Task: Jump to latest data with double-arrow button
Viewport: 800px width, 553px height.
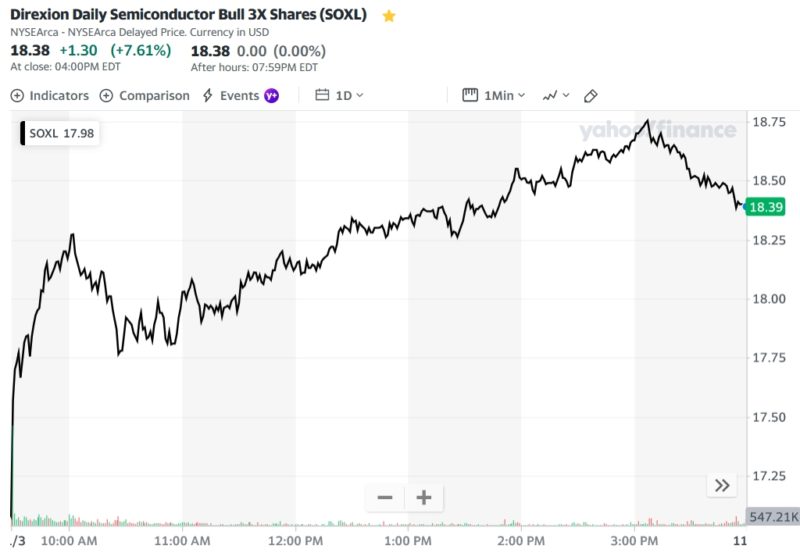Action: tap(721, 486)
